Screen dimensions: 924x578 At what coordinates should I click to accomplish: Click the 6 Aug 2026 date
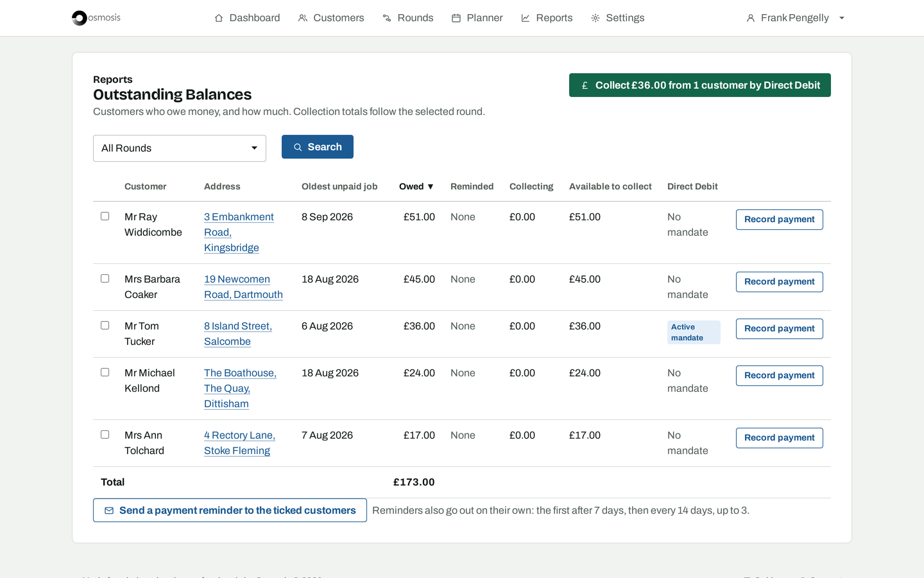click(x=327, y=326)
